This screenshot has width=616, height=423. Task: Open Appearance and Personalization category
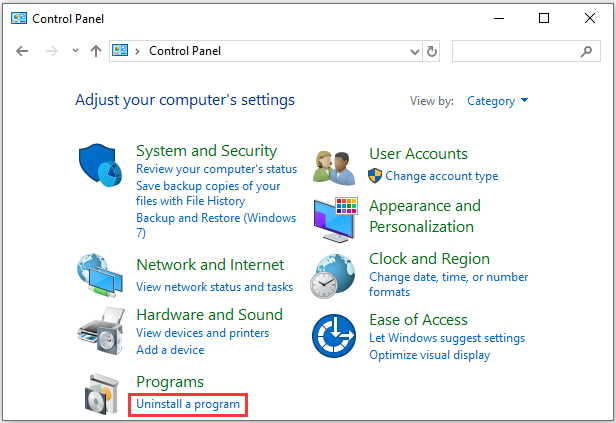point(425,216)
